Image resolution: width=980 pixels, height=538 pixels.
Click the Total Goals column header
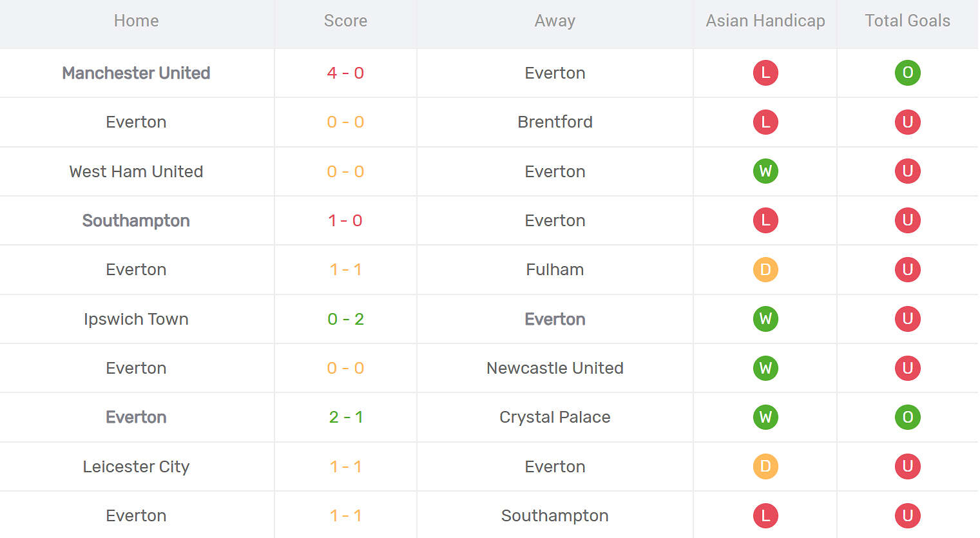[x=907, y=21]
